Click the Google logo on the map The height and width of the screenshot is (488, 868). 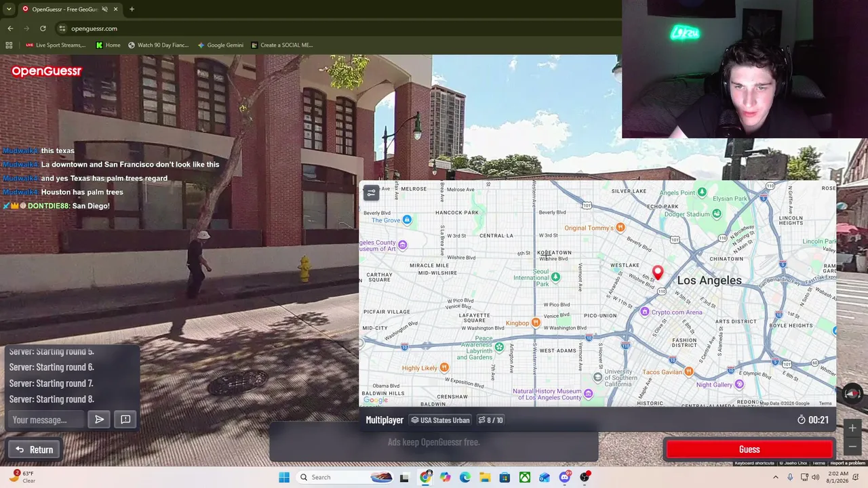[x=375, y=400]
